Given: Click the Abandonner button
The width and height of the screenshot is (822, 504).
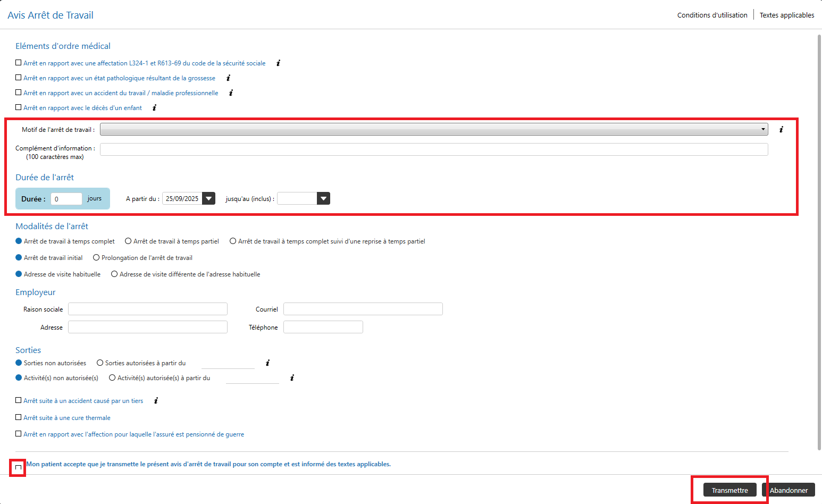Looking at the screenshot, I should tap(789, 490).
